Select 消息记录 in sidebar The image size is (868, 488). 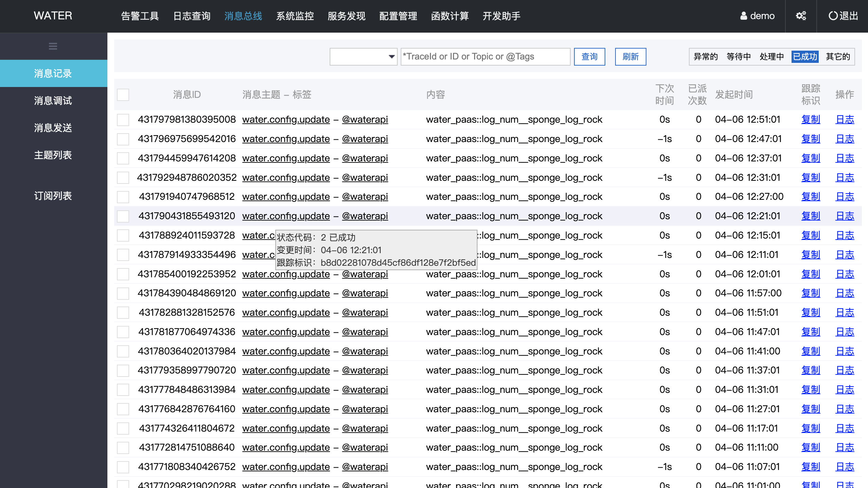54,73
